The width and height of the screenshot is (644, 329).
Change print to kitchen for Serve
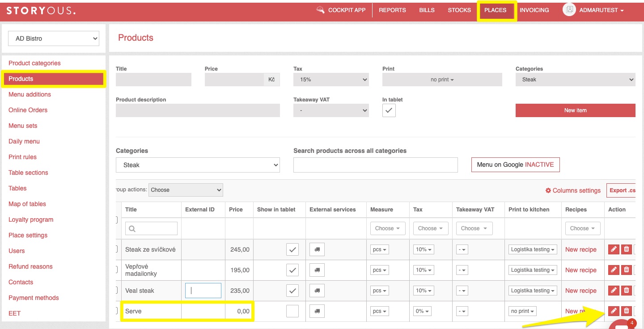(x=522, y=311)
